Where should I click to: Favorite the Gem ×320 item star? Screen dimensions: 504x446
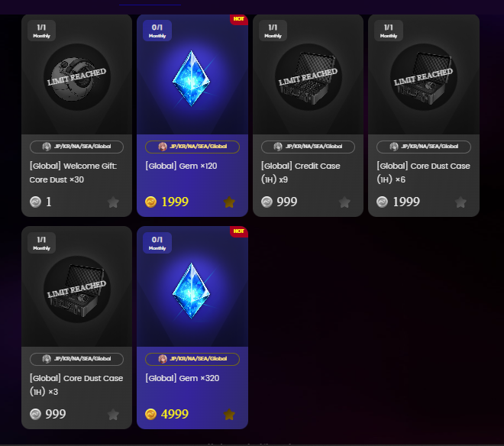229,415
